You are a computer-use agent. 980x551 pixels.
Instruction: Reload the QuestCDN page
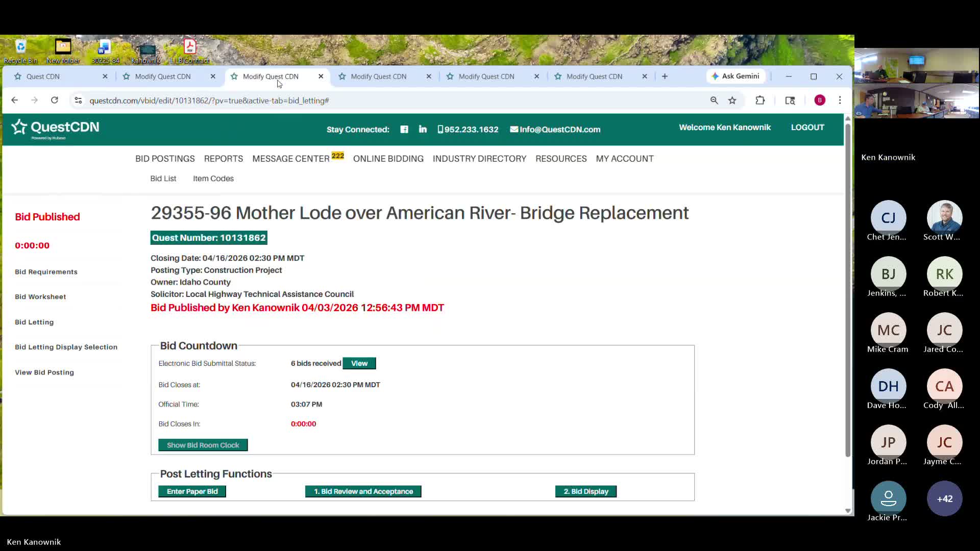coord(55,101)
